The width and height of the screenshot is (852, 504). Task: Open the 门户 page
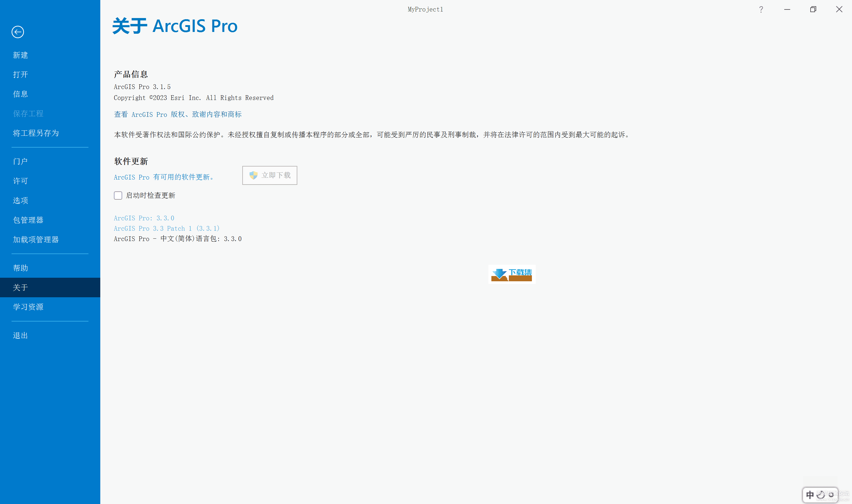pos(50,161)
